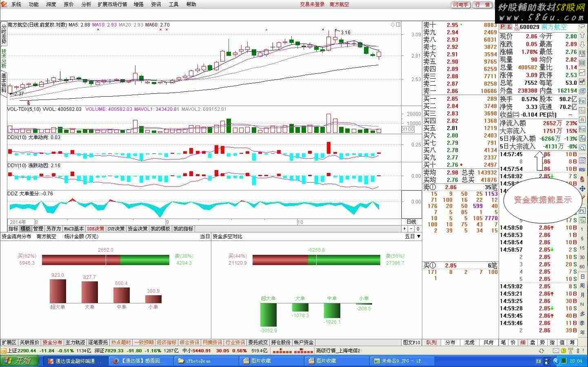
Task: Click the 日线 period label below chart
Action: (411, 221)
